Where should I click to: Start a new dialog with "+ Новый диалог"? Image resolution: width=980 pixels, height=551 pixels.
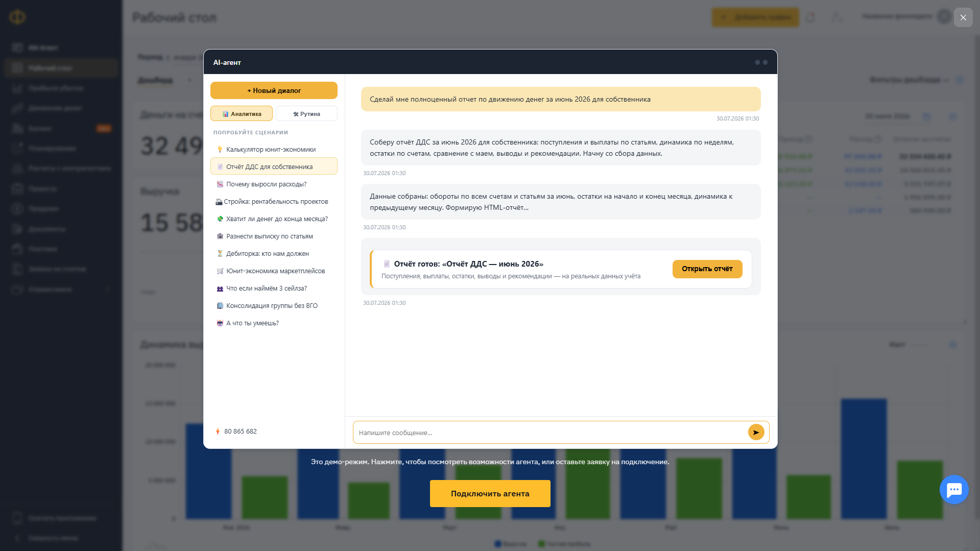click(274, 90)
